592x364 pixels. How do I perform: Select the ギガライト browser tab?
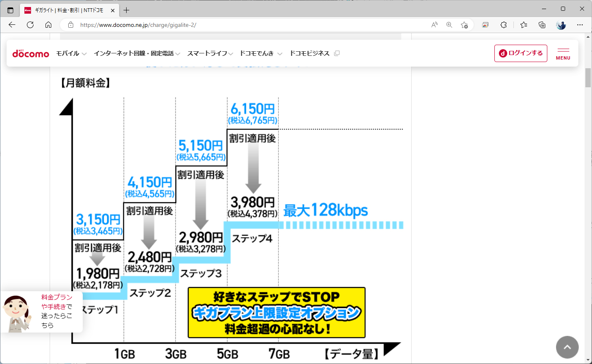pos(68,10)
